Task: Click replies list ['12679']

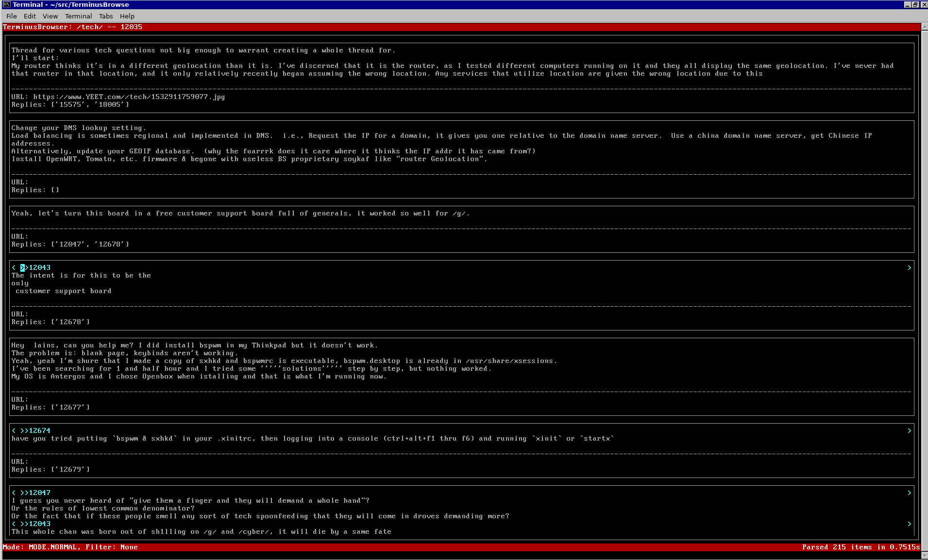Action: (70, 469)
